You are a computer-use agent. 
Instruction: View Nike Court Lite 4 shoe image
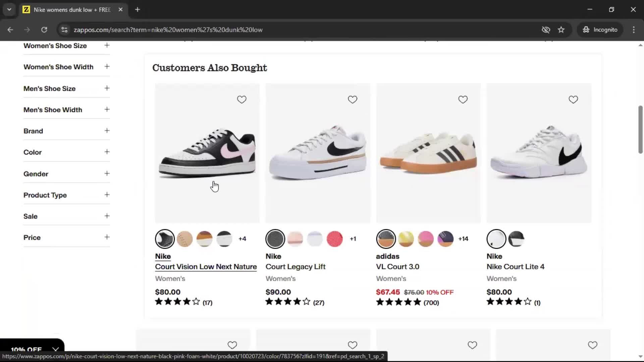[539, 153]
